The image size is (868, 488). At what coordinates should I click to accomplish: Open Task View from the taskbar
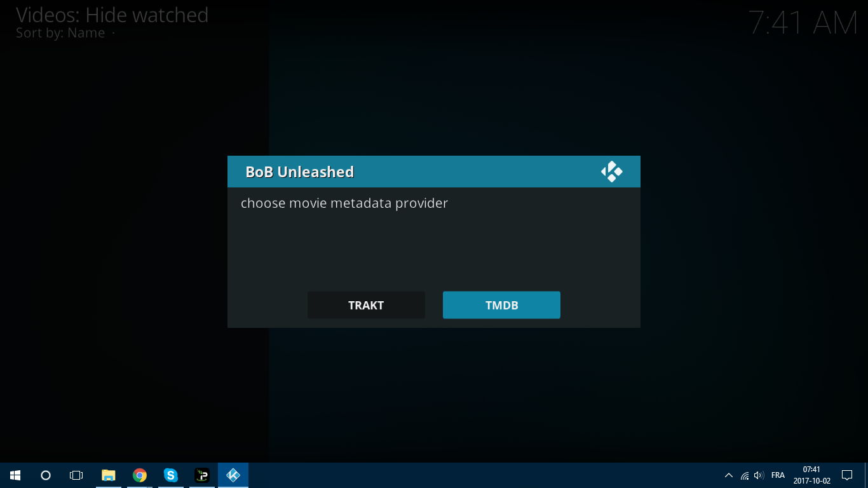click(76, 475)
